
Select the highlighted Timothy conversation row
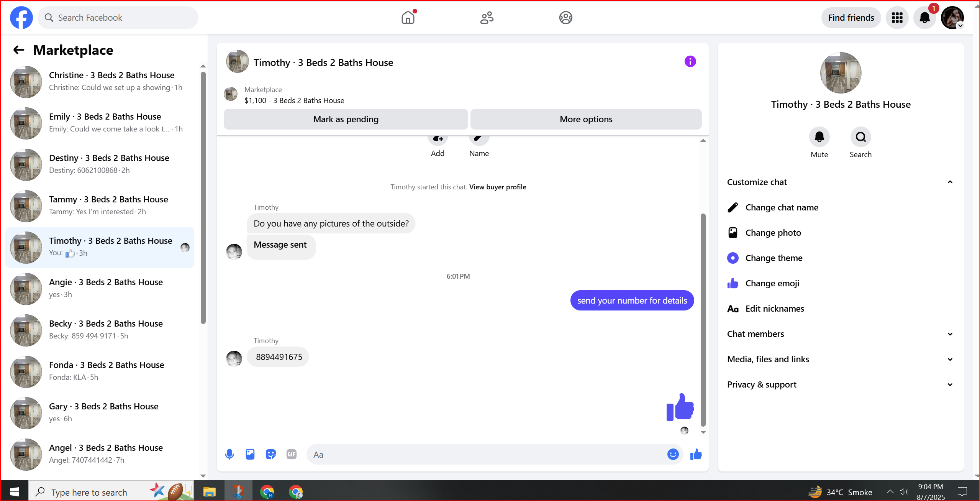(x=100, y=247)
